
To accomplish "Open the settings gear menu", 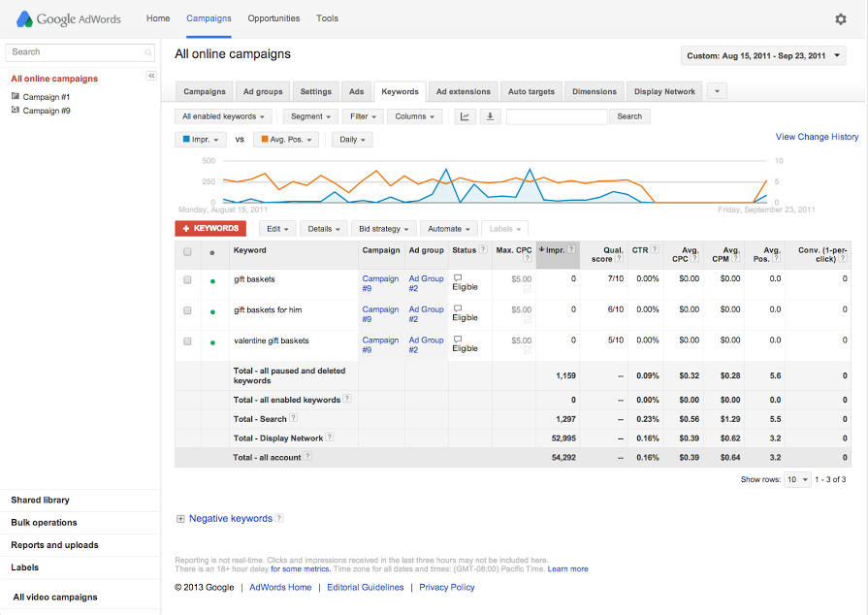I will 841,18.
